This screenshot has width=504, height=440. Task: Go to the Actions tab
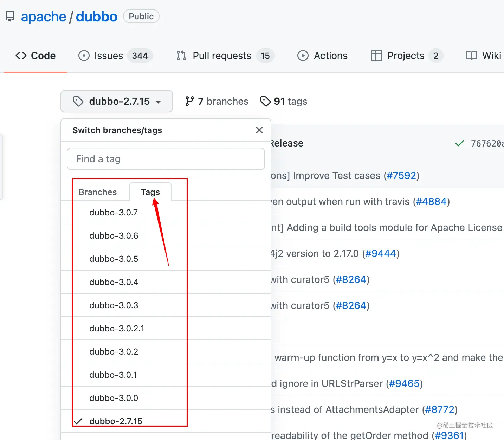coord(322,56)
